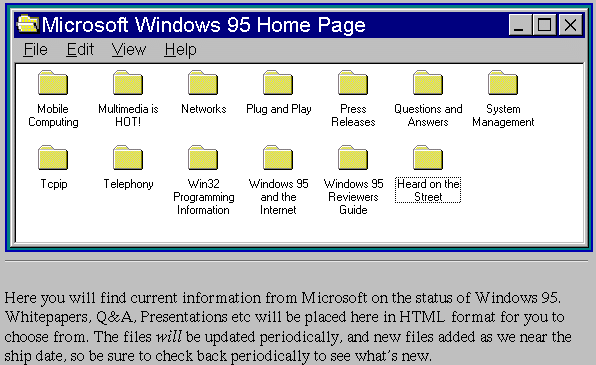The image size is (596, 365).
Task: Open the Help menu
Action: click(181, 50)
